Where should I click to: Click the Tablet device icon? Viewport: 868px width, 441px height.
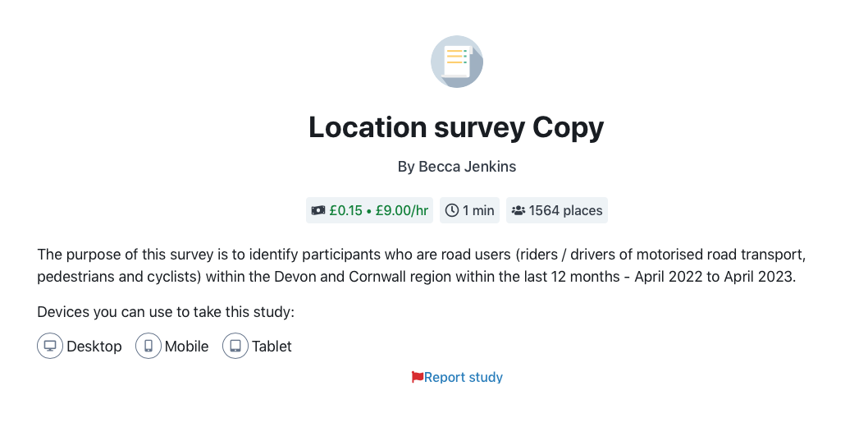pos(235,346)
